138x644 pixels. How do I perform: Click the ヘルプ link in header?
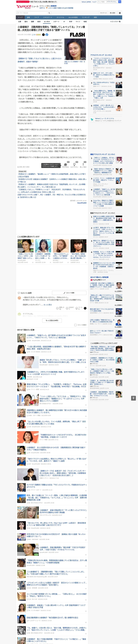click(94, 2)
